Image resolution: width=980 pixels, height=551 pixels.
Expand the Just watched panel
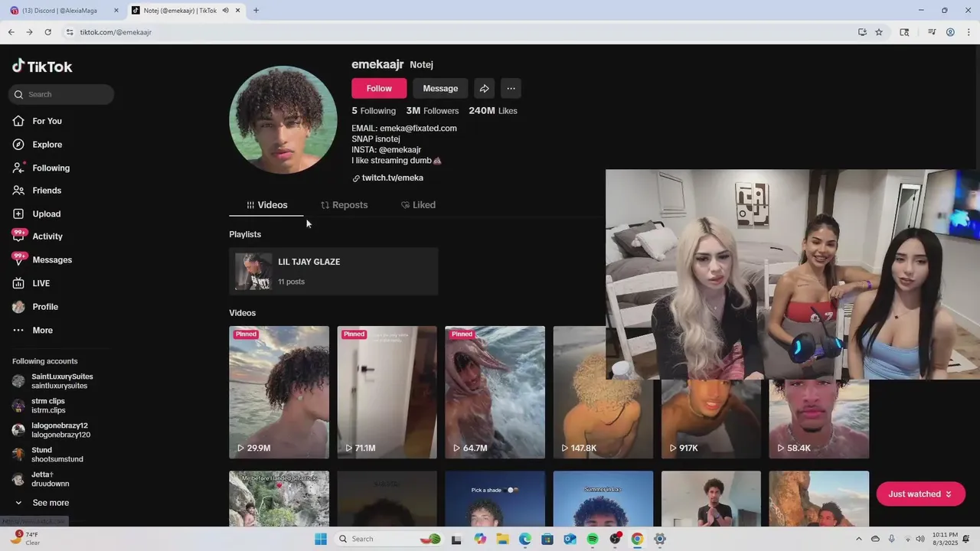(920, 494)
